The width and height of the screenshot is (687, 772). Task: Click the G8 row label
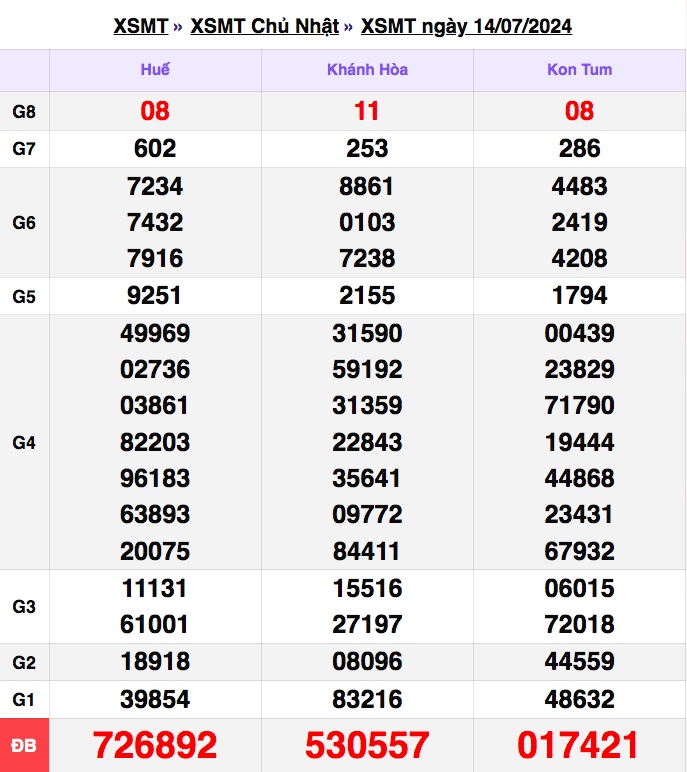point(24,111)
